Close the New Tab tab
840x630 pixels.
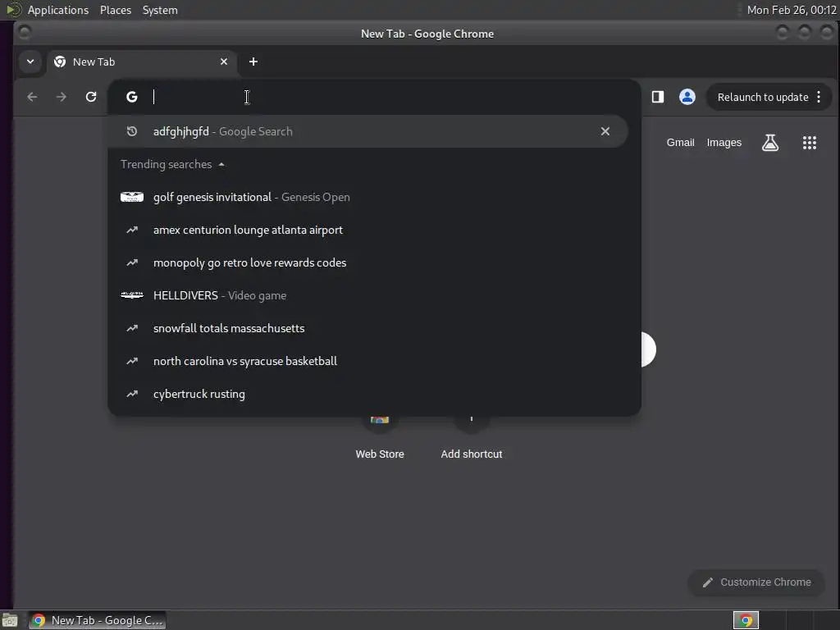pos(224,62)
